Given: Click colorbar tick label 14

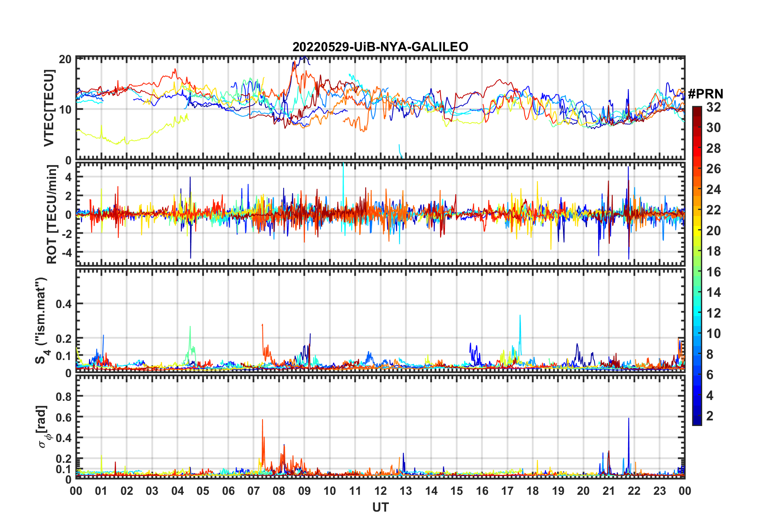Looking at the screenshot, I should 713,292.
